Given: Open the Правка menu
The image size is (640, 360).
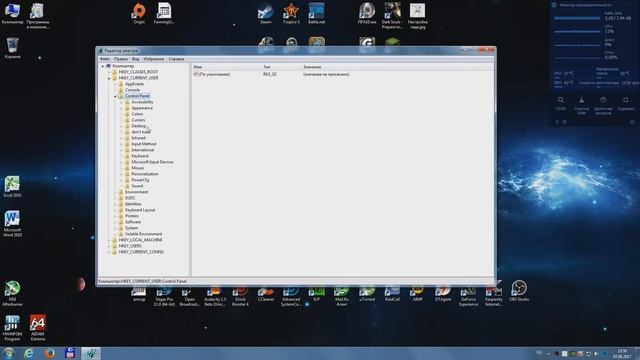Looking at the screenshot, I should [121, 59].
